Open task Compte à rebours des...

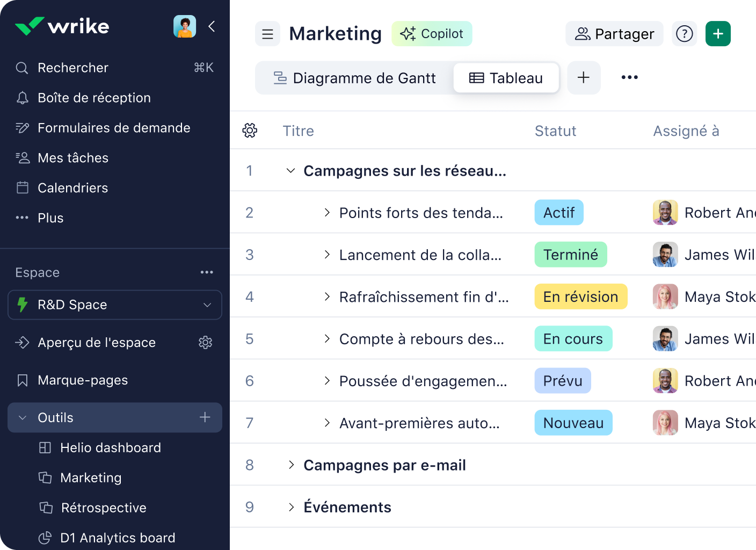[421, 339]
